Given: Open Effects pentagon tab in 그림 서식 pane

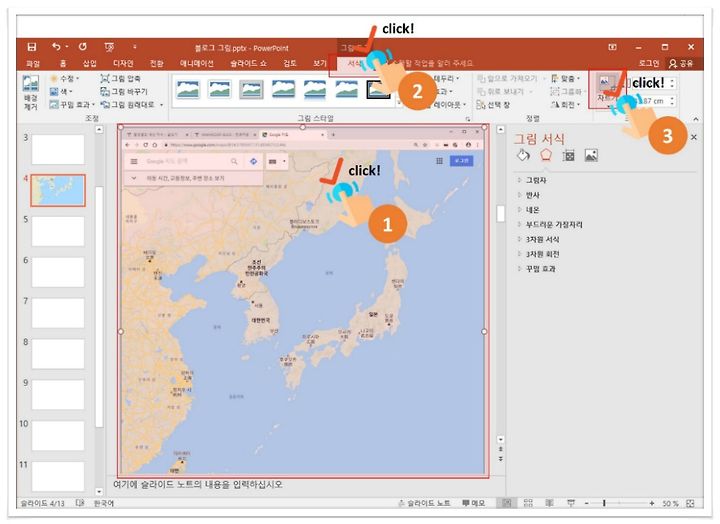Looking at the screenshot, I should pos(546,155).
